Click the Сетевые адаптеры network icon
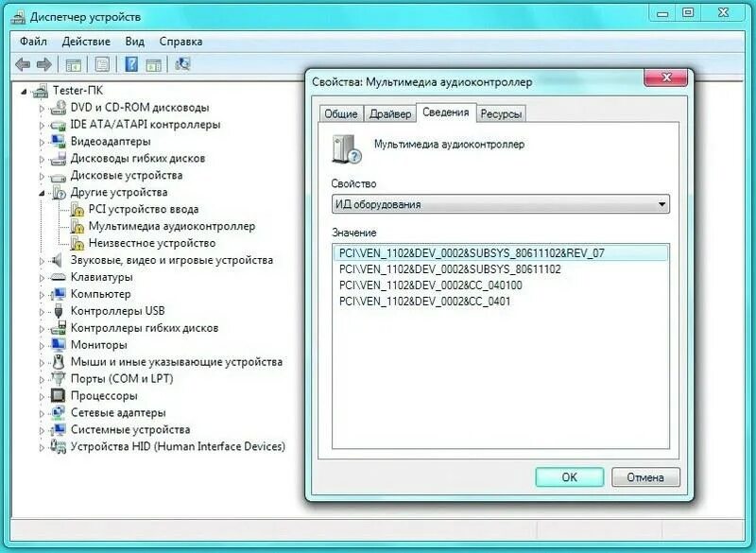 (x=59, y=413)
